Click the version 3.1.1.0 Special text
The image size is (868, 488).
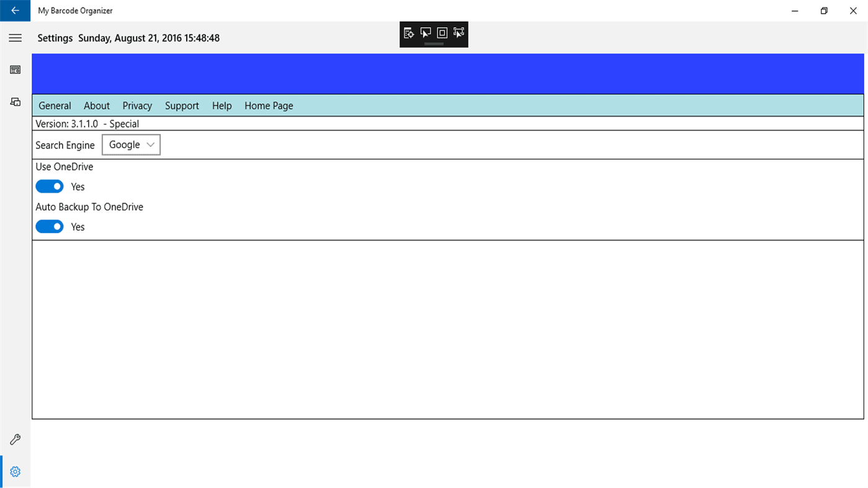point(87,123)
